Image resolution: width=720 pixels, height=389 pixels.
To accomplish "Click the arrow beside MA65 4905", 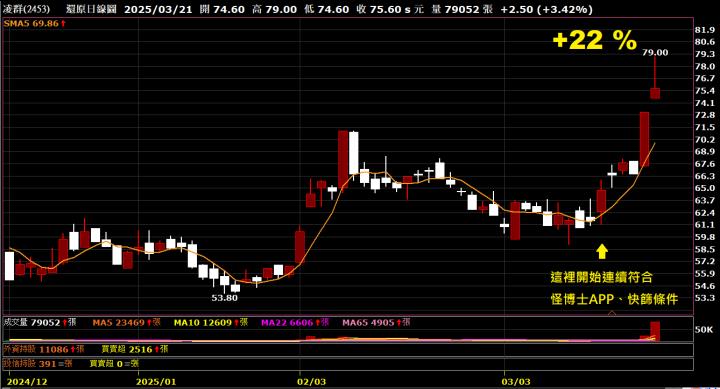I will point(399,323).
